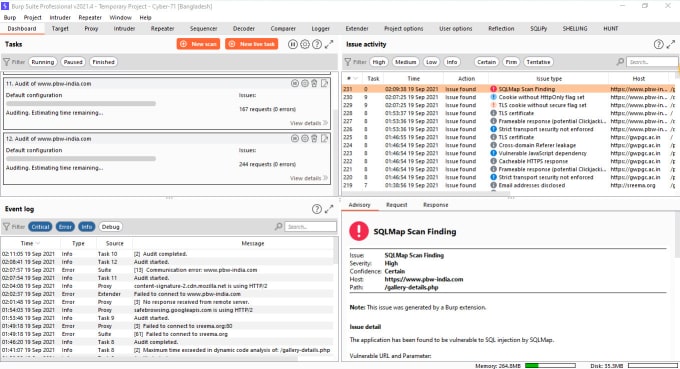Expand the Event log panel
Screen dimensions: 680x369
(x=329, y=209)
